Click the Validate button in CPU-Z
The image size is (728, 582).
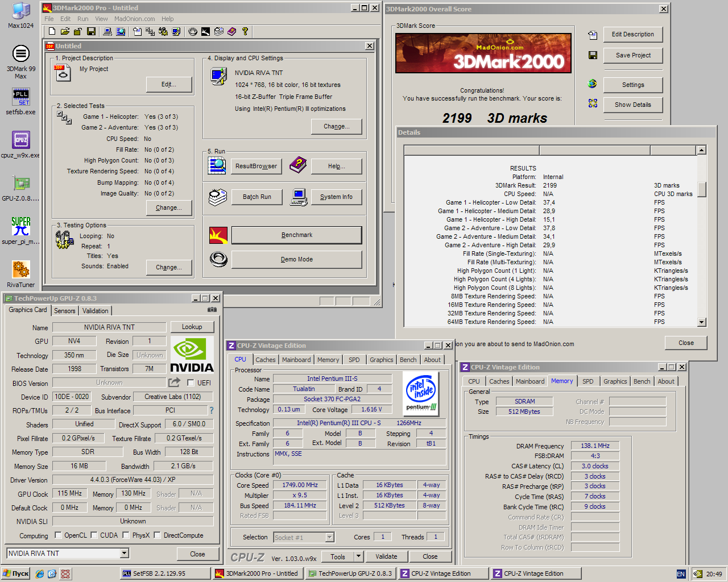click(x=386, y=556)
